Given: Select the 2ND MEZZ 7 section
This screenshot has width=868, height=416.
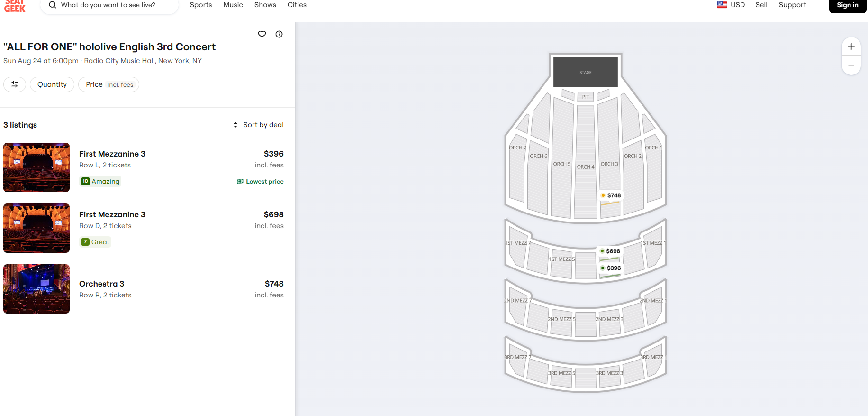Looking at the screenshot, I should 517,306.
